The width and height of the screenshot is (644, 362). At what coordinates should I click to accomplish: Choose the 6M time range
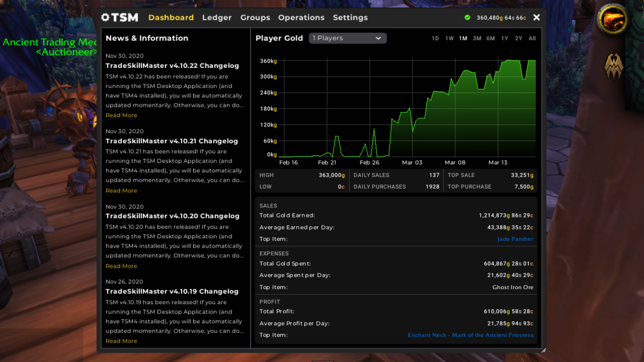tap(491, 38)
